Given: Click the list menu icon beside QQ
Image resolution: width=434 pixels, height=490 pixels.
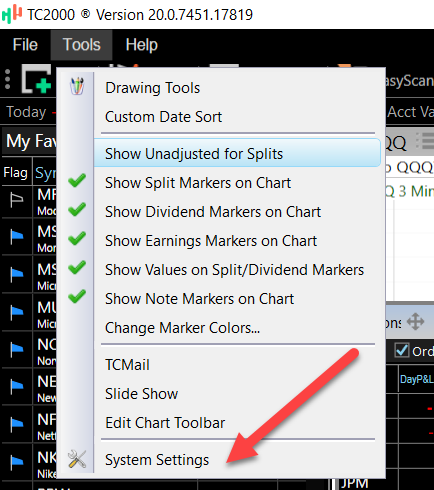Looking at the screenshot, I should coord(425,141).
